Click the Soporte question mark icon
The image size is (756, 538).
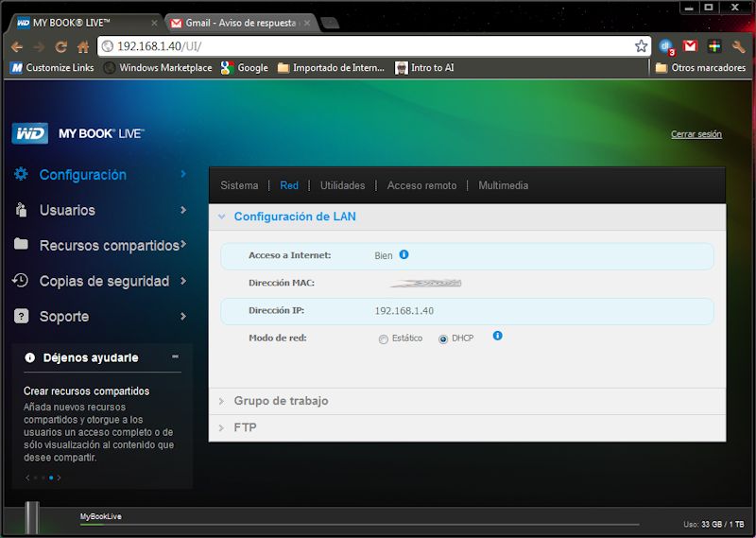[21, 316]
